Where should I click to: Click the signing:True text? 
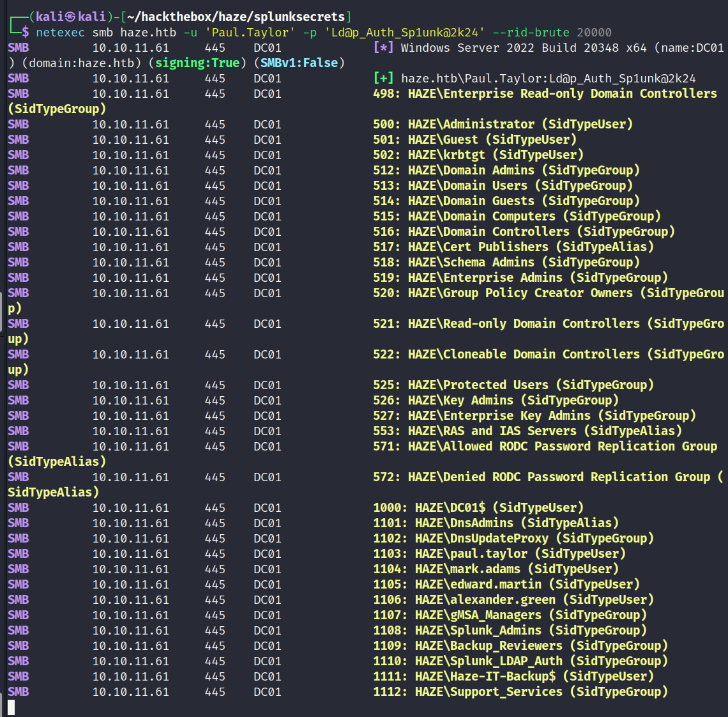(x=197, y=63)
